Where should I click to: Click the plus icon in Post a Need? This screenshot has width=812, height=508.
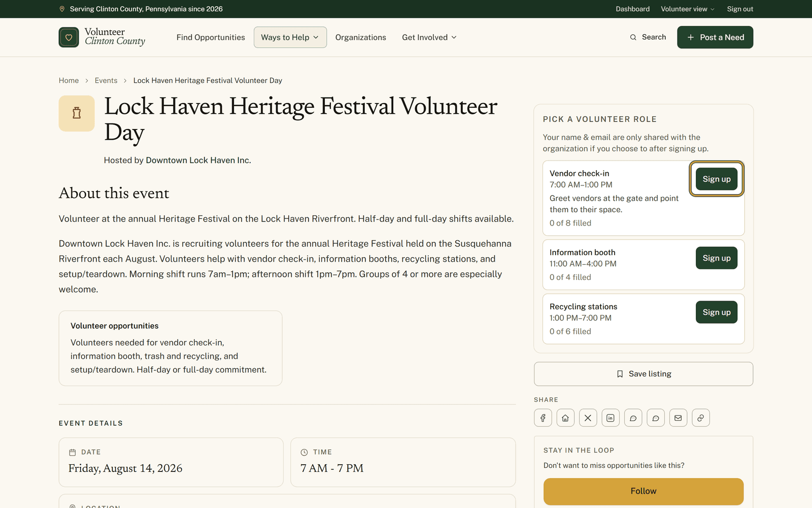point(691,37)
